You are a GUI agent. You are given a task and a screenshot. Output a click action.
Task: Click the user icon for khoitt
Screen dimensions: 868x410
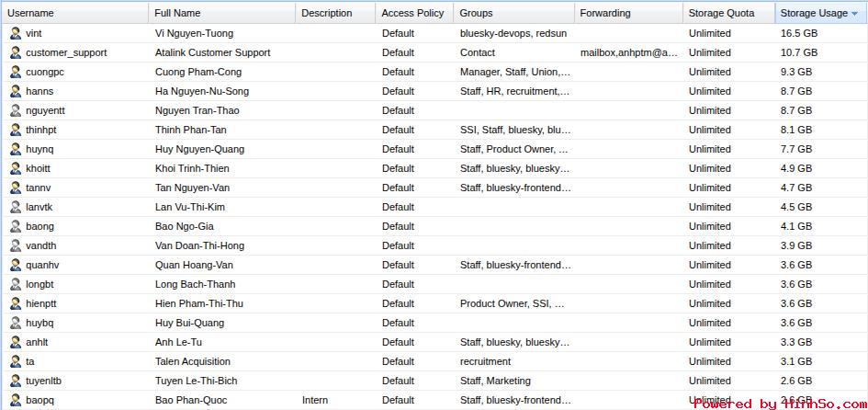click(16, 168)
